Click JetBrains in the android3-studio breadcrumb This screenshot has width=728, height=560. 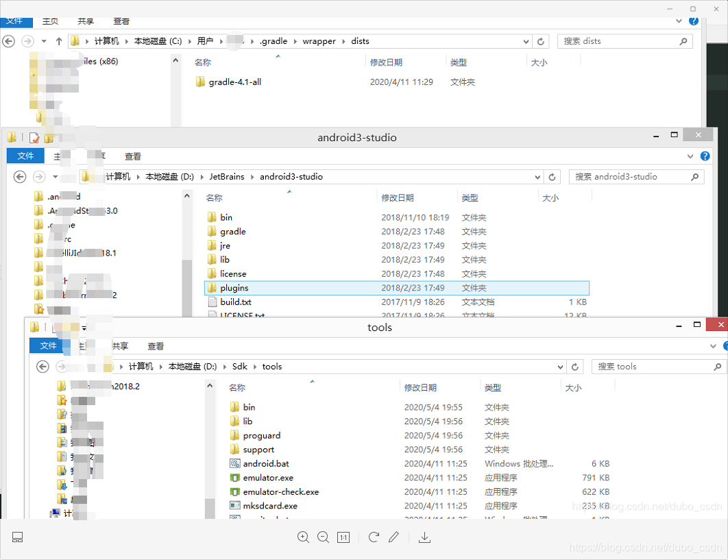pos(227,176)
